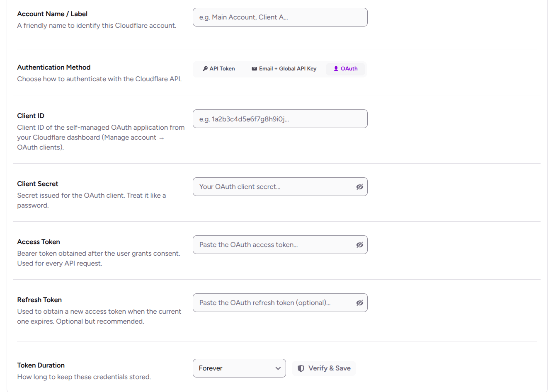Click the 'Refresh Token' label
Viewport: 553px width, 392px height.
click(x=39, y=300)
